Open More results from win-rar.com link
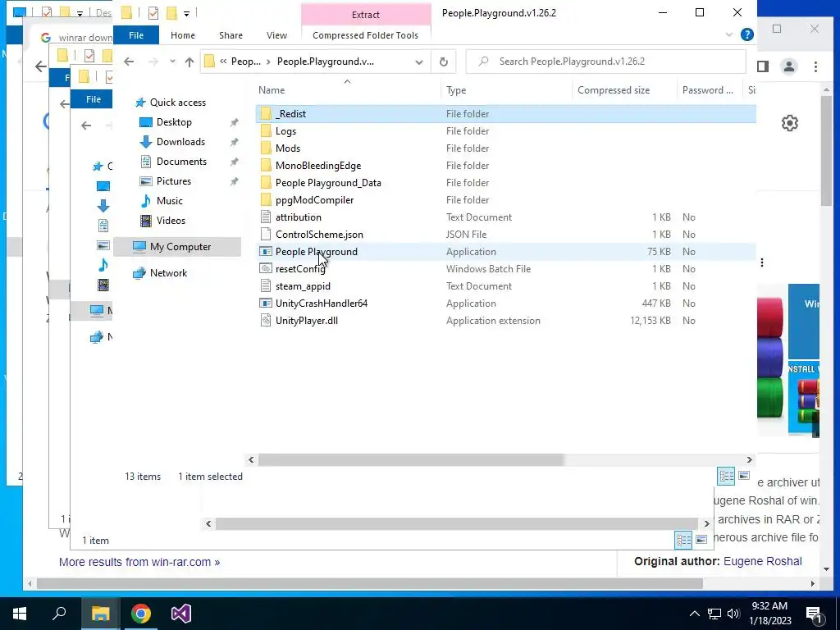The height and width of the screenshot is (630, 840). pos(139,562)
